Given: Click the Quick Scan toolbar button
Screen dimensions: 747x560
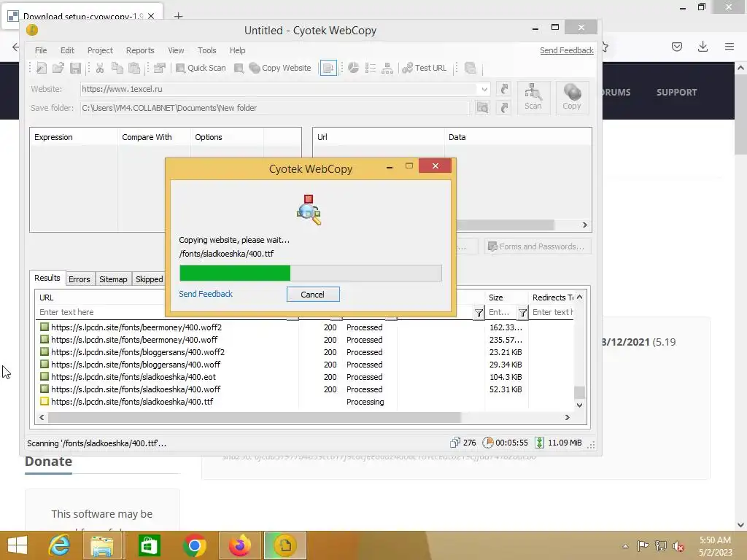Looking at the screenshot, I should (201, 68).
